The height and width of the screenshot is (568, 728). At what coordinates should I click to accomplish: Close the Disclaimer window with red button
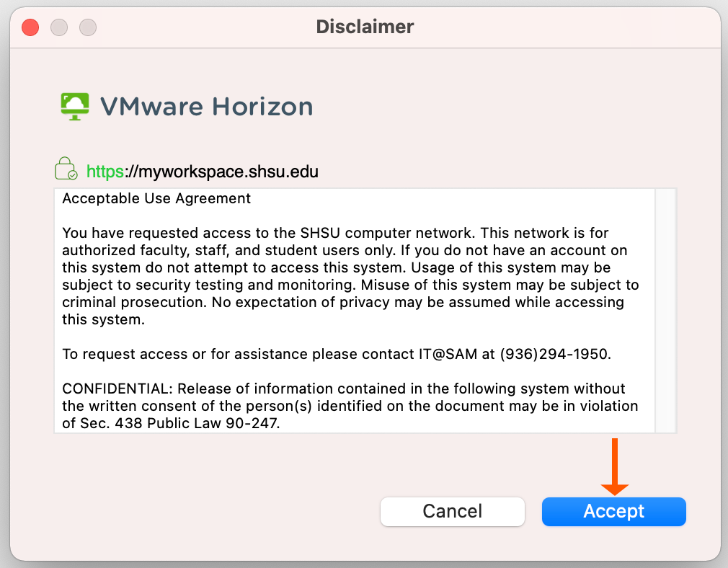tap(30, 27)
